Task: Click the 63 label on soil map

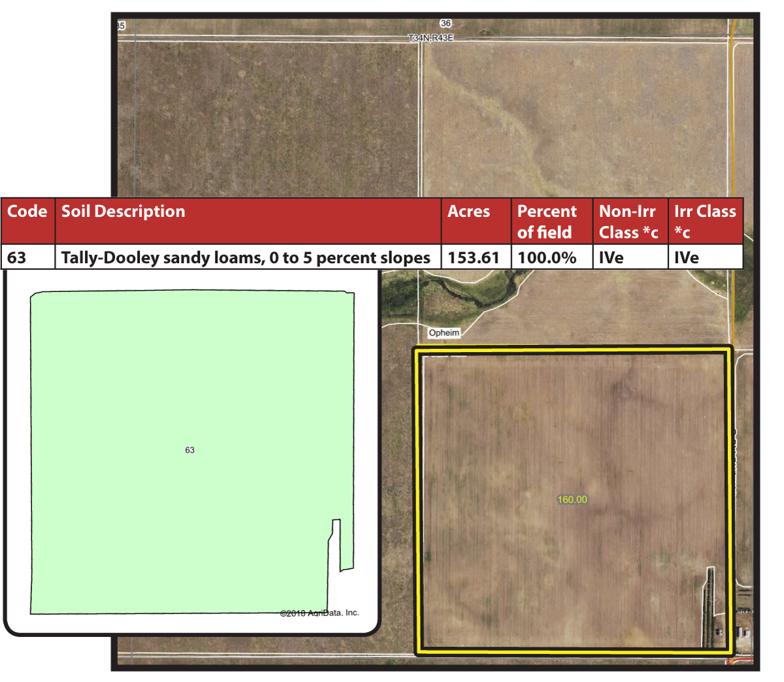Action: (189, 450)
